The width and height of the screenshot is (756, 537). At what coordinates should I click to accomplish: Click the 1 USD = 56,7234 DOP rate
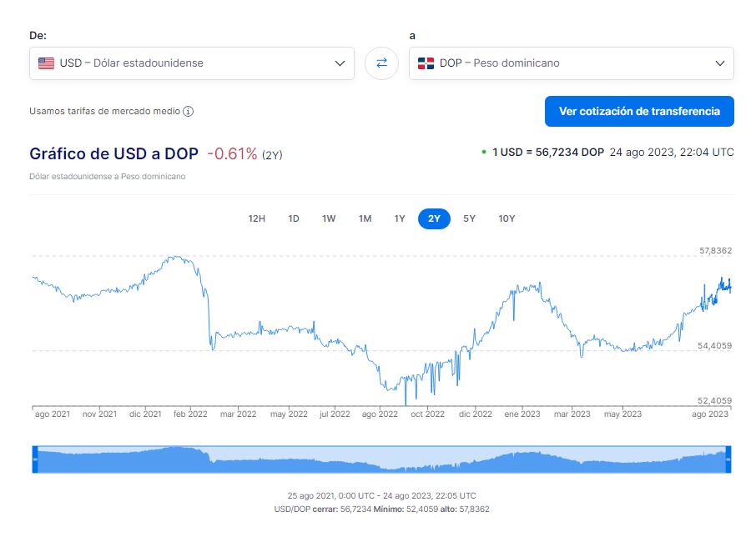point(548,153)
